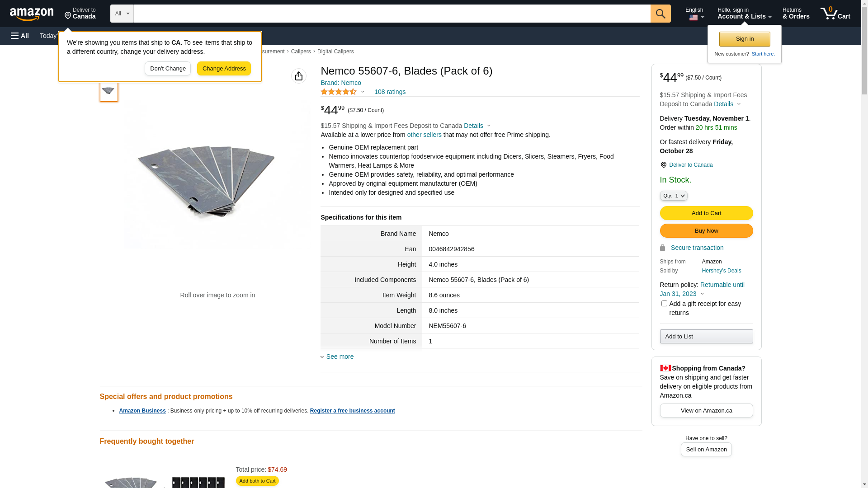The width and height of the screenshot is (868, 488).
Task: Expand the Account & Lists menu
Action: (x=744, y=14)
